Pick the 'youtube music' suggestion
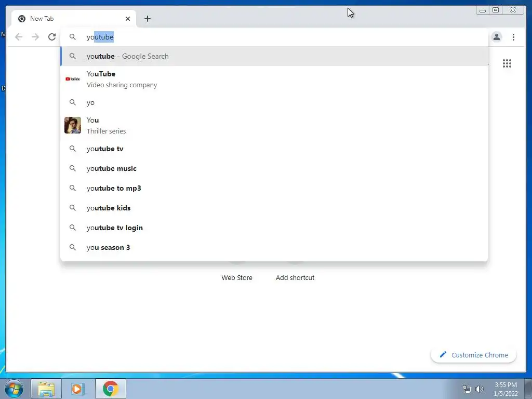The height and width of the screenshot is (399, 532). point(274,168)
